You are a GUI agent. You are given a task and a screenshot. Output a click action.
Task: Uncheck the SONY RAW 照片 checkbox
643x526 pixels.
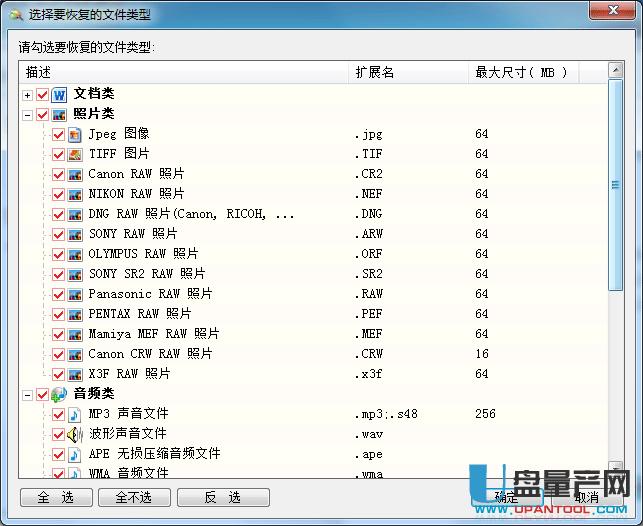click(x=59, y=234)
